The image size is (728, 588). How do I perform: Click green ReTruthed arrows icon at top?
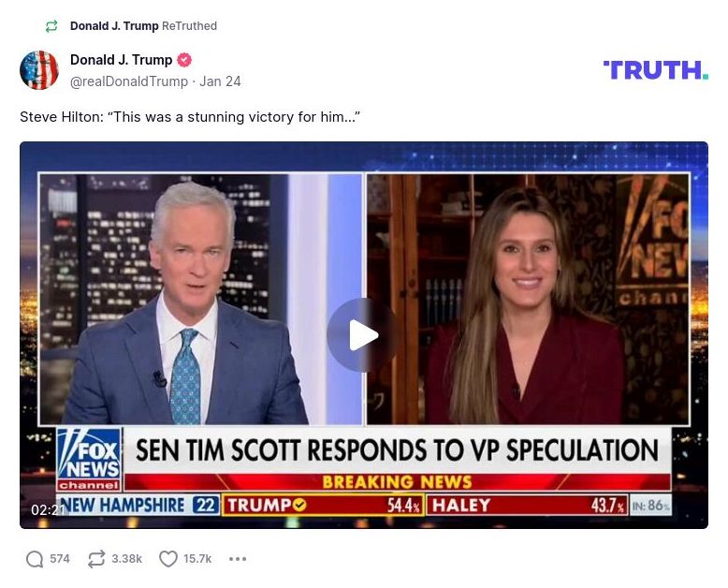[51, 26]
